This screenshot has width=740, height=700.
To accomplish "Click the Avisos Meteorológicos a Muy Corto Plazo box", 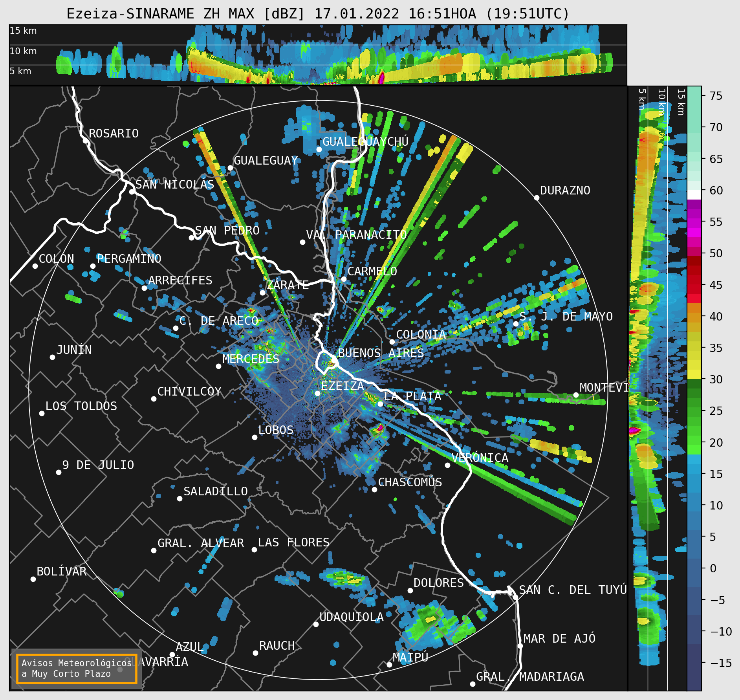I will [x=77, y=669].
